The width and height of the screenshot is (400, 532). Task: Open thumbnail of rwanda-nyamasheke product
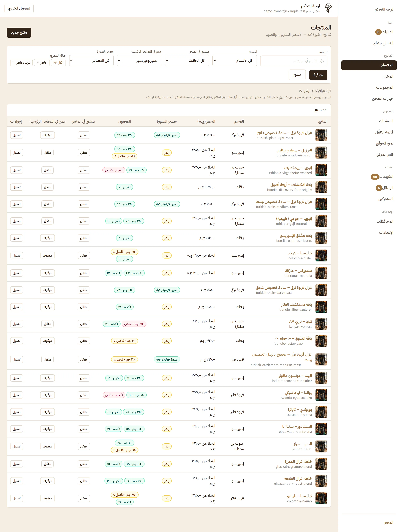pyautogui.click(x=321, y=395)
